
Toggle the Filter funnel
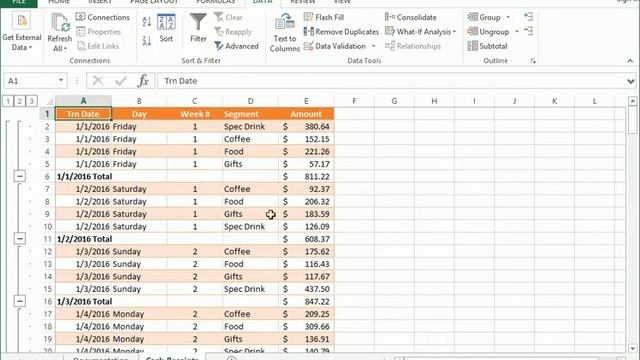(x=198, y=28)
